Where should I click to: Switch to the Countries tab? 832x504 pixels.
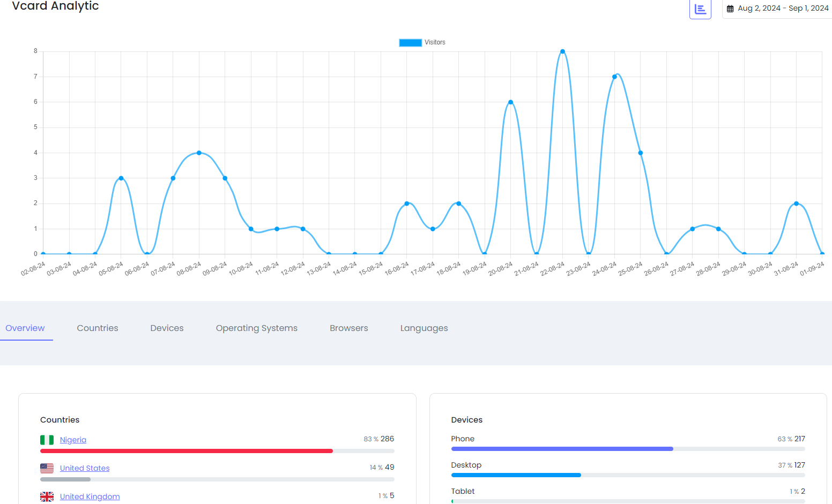pyautogui.click(x=98, y=328)
